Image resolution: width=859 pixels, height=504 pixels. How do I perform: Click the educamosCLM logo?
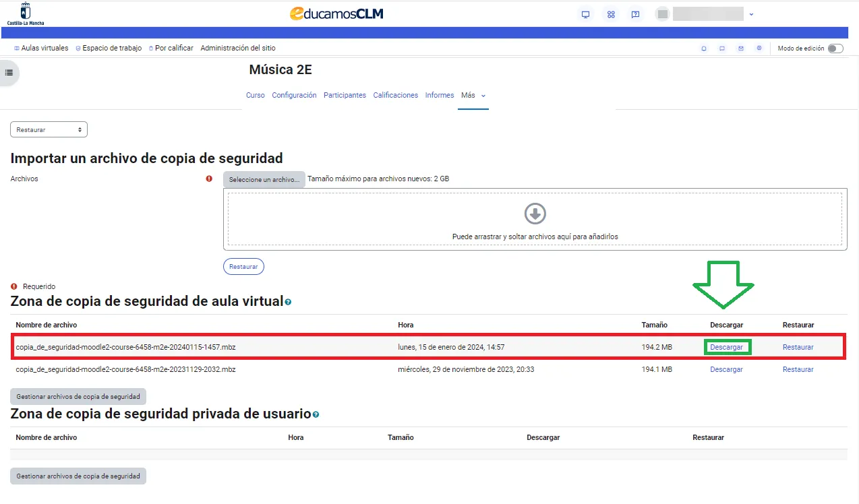[x=336, y=13]
